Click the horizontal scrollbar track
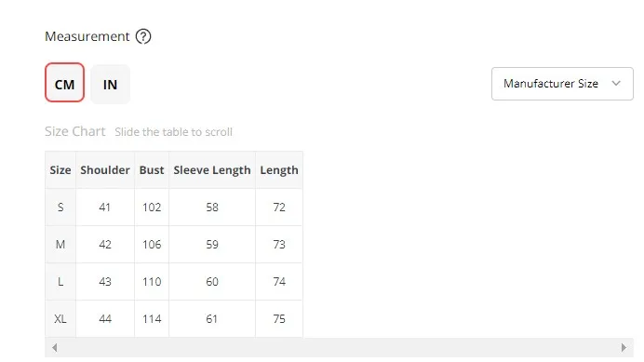The image size is (644, 362). pyautogui.click(x=339, y=348)
